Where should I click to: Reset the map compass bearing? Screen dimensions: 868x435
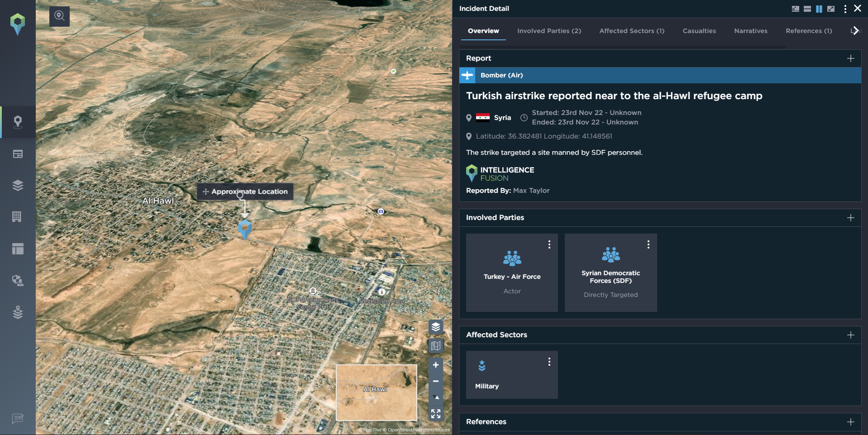point(436,397)
